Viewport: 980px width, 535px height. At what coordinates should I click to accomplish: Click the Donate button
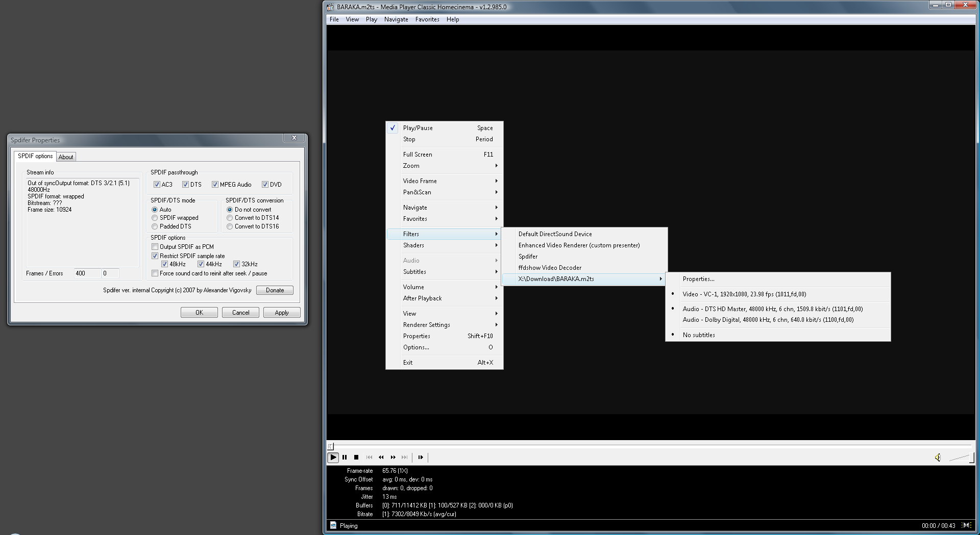[275, 290]
